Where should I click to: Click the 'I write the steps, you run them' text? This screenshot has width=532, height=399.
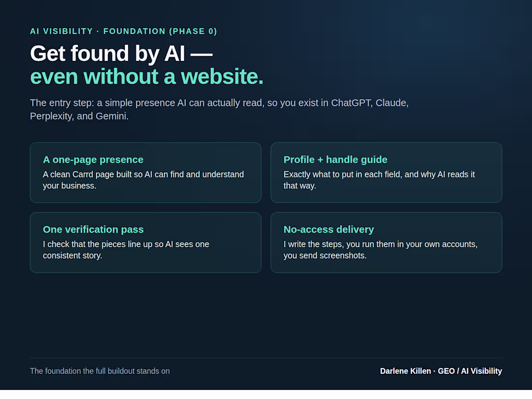(380, 250)
